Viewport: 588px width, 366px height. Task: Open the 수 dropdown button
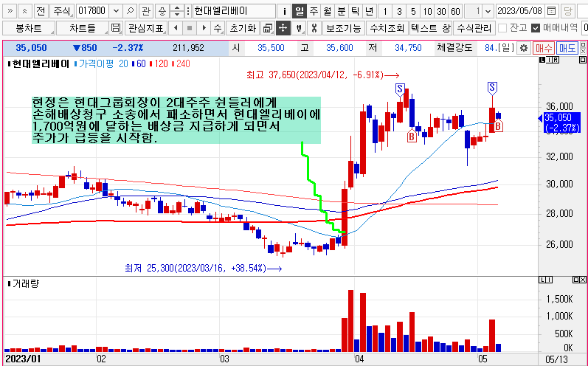point(218,28)
